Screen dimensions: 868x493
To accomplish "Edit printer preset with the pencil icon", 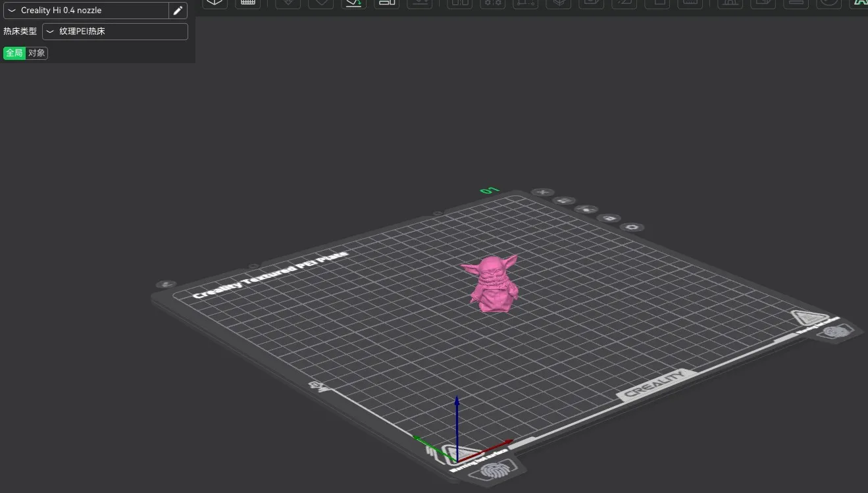I will 177,11.
